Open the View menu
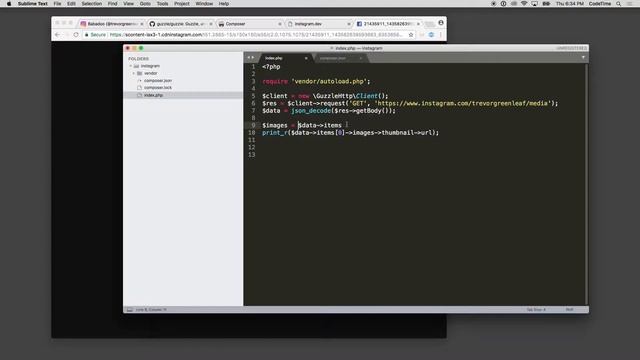This screenshot has width=640, height=360. (x=129, y=4)
